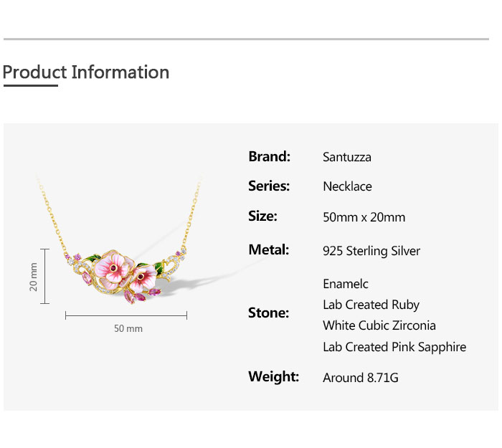Screen dimensions: 502x448
Task: Select the Necklace series value
Action: pos(347,186)
